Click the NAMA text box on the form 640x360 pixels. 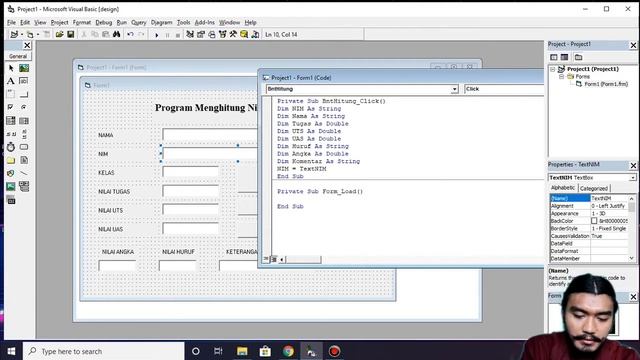point(210,134)
